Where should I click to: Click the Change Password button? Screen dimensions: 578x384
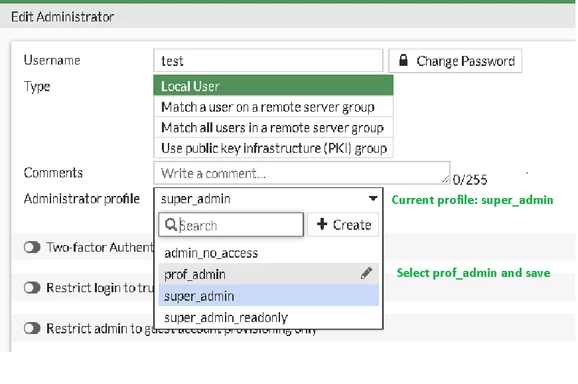[x=455, y=61]
